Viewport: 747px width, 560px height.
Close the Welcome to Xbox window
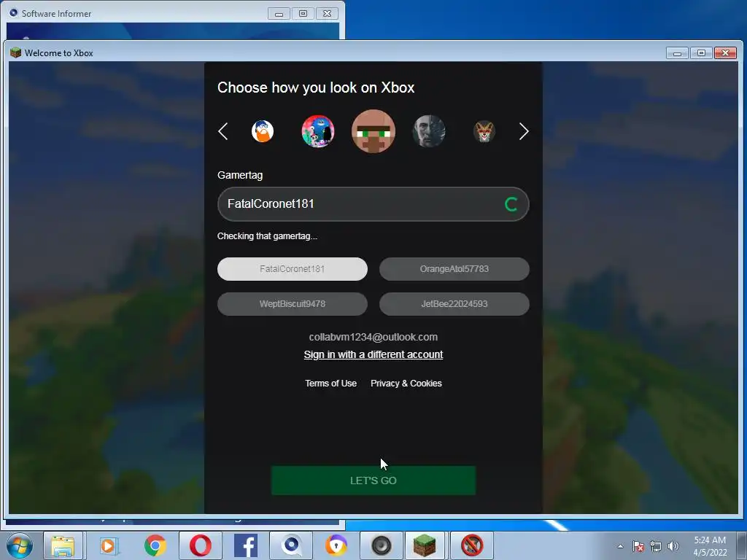[x=726, y=52]
